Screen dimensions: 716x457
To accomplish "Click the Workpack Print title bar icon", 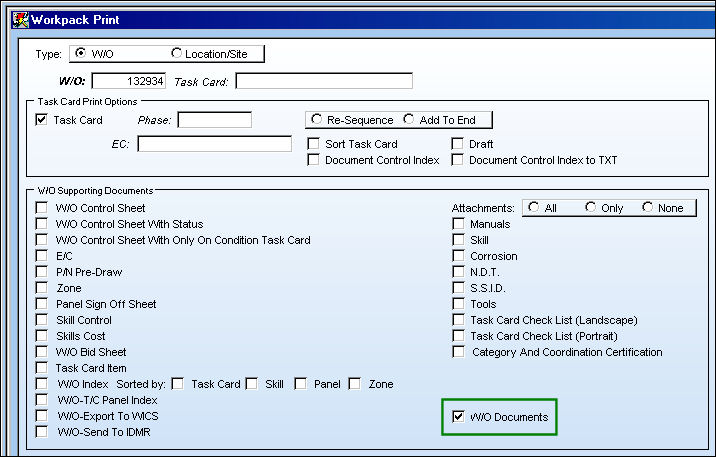I will tap(21, 20).
